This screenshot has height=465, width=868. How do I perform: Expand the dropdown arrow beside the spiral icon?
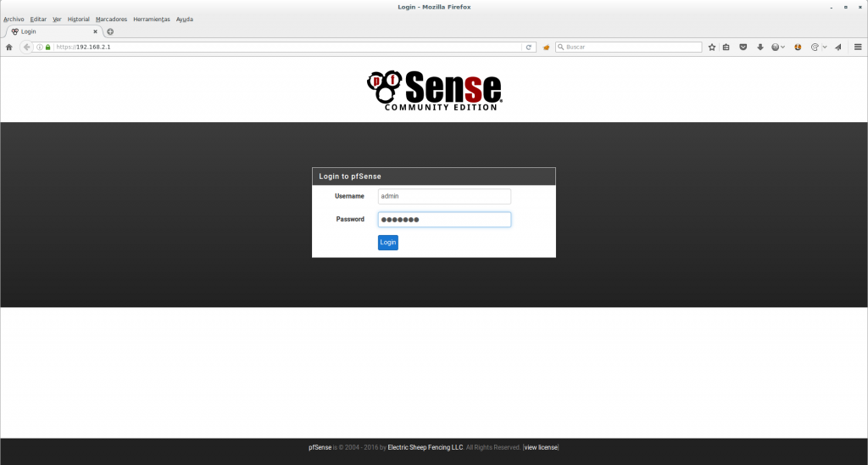[x=824, y=48]
